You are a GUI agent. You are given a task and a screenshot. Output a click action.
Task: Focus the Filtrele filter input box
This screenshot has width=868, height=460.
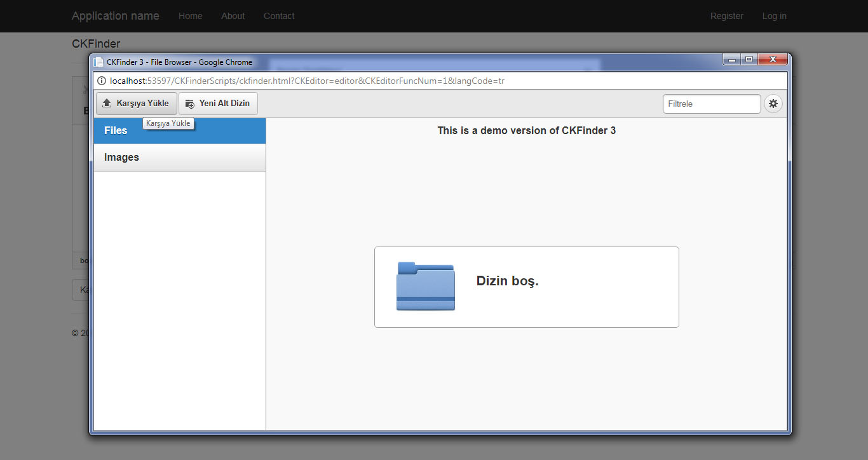point(711,104)
